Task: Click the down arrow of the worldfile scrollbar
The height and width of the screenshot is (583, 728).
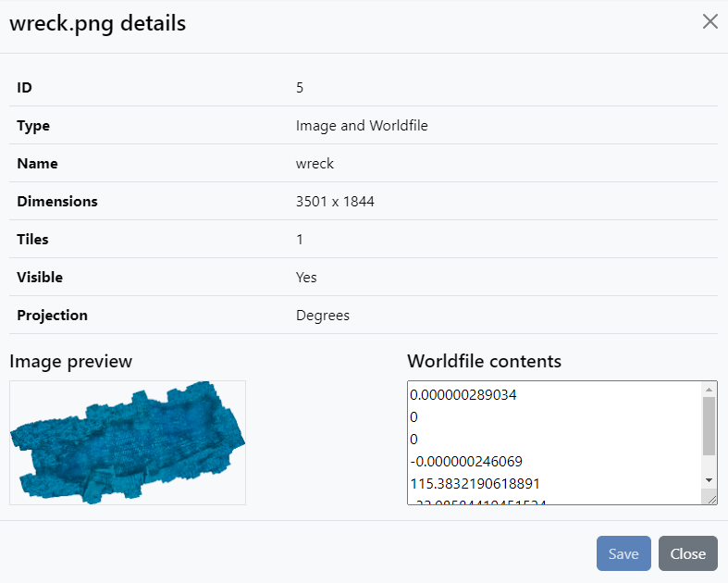Action: 709,480
